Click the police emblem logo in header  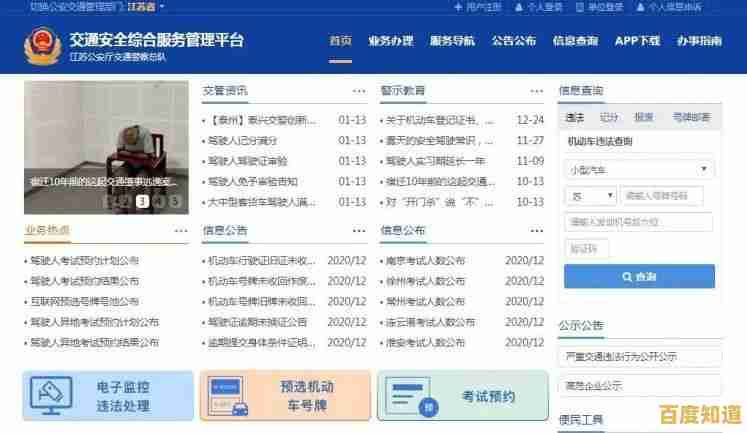(45, 47)
